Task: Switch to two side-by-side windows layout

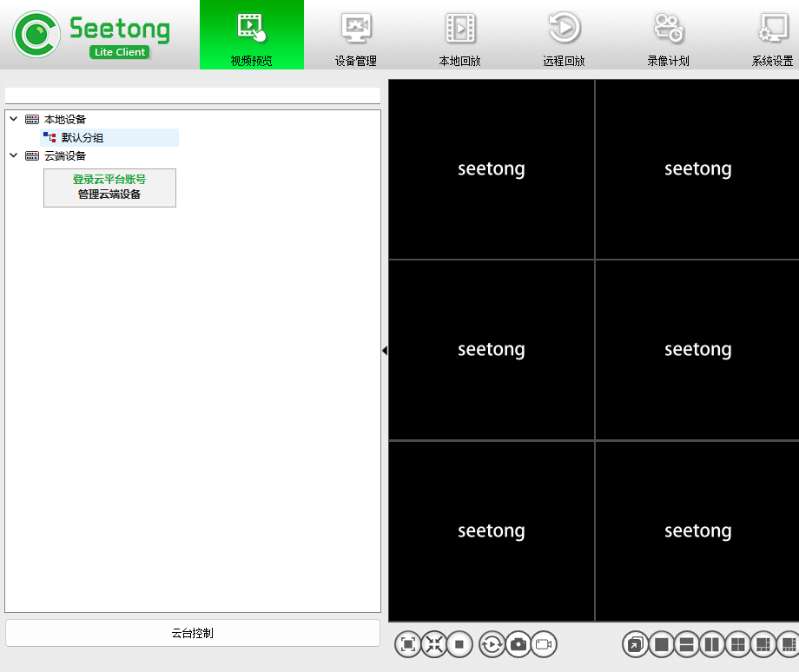Action: tap(712, 645)
